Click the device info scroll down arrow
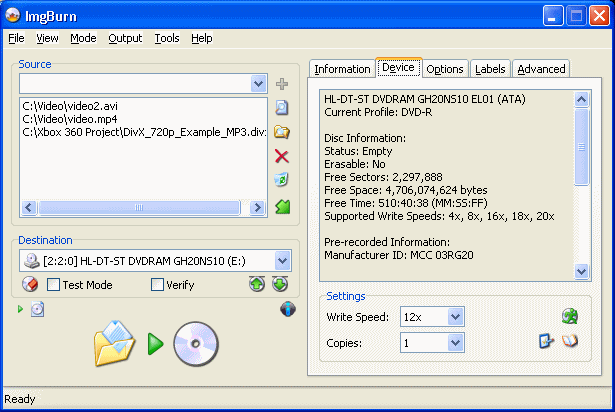The image size is (615, 412). point(581,271)
